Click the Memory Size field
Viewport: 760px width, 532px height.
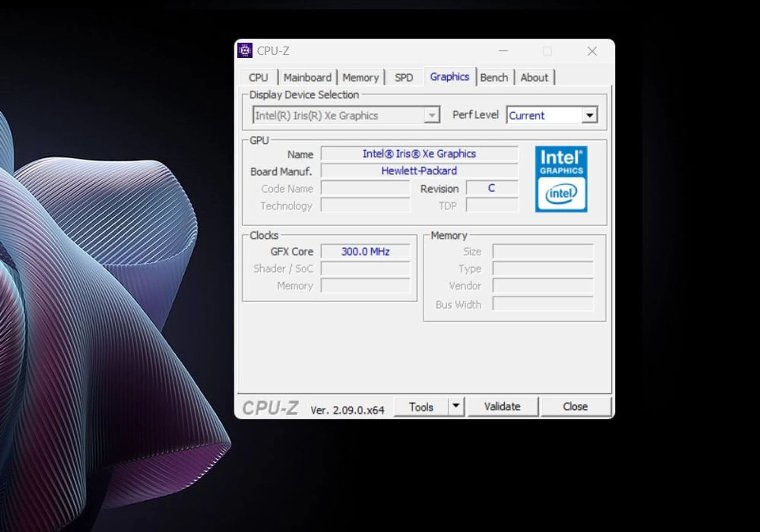pyautogui.click(x=543, y=251)
